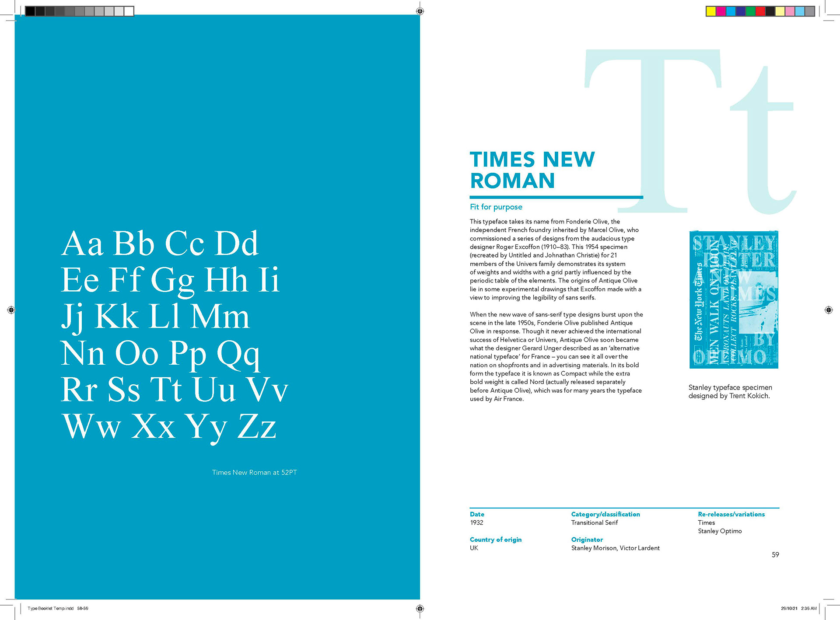Click the 'Country of origin' label
The image size is (840, 620).
(x=496, y=540)
